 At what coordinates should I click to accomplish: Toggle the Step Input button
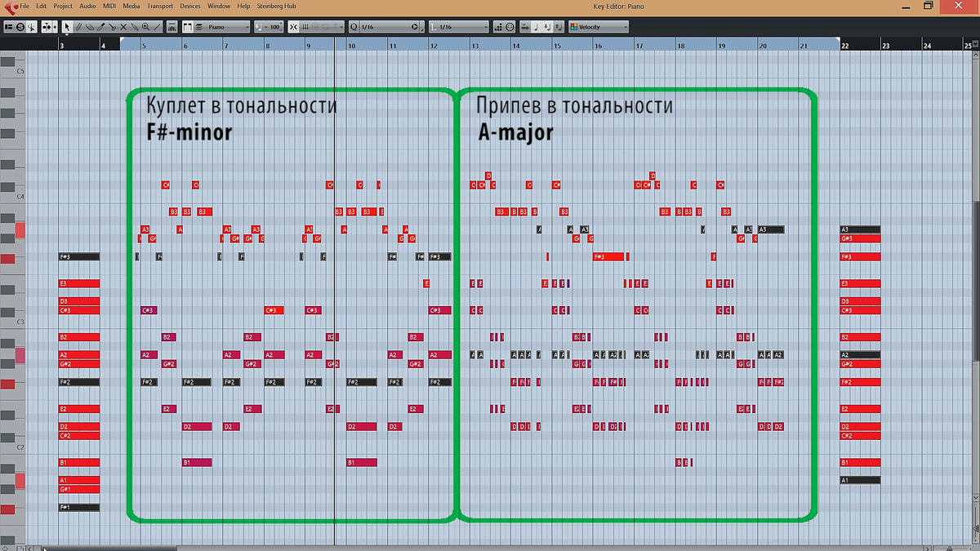click(x=498, y=27)
